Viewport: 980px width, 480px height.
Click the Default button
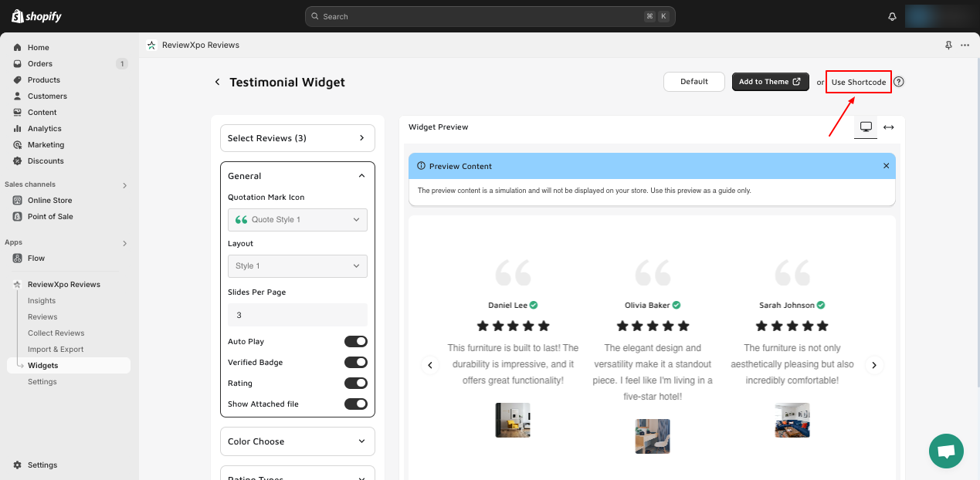694,82
